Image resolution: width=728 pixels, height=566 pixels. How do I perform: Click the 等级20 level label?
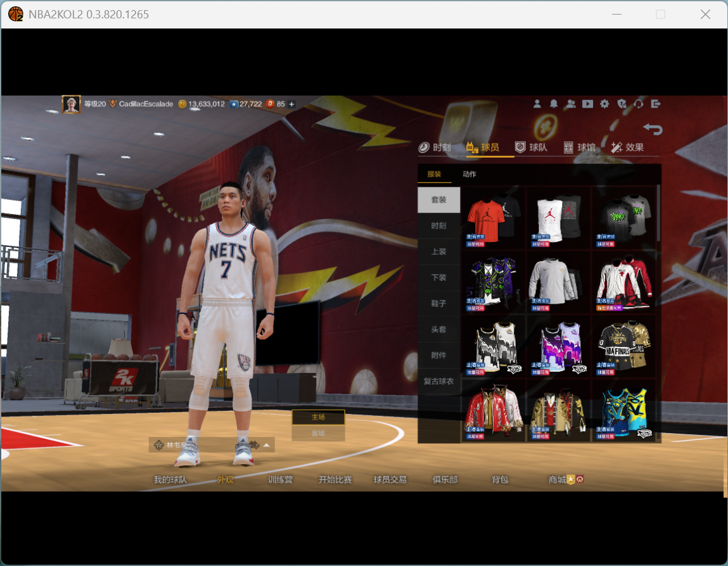[x=94, y=104]
